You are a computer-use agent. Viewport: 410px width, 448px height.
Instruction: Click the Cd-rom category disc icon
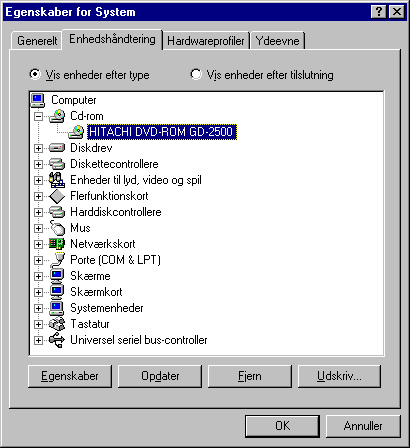pos(57,116)
